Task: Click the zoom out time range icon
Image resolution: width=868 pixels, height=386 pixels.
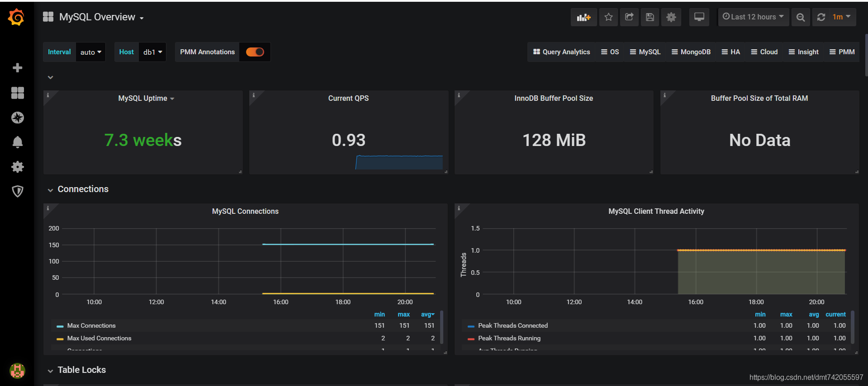Action: (801, 17)
